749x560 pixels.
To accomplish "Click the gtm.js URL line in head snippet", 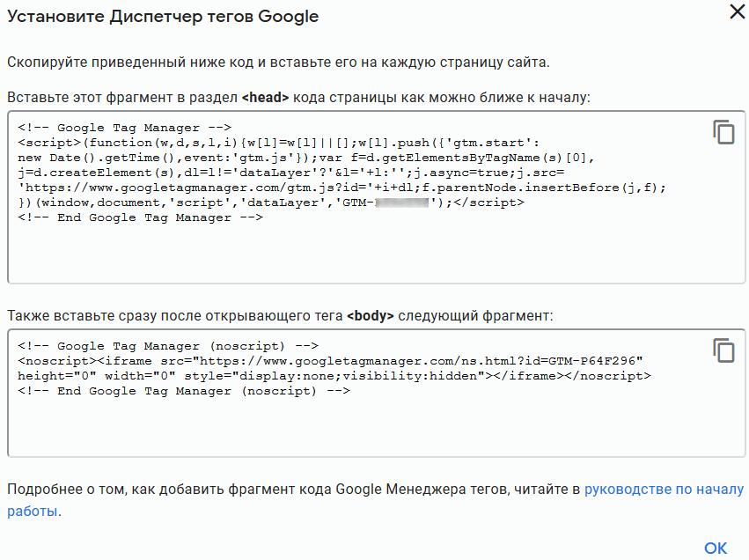I will point(342,188).
